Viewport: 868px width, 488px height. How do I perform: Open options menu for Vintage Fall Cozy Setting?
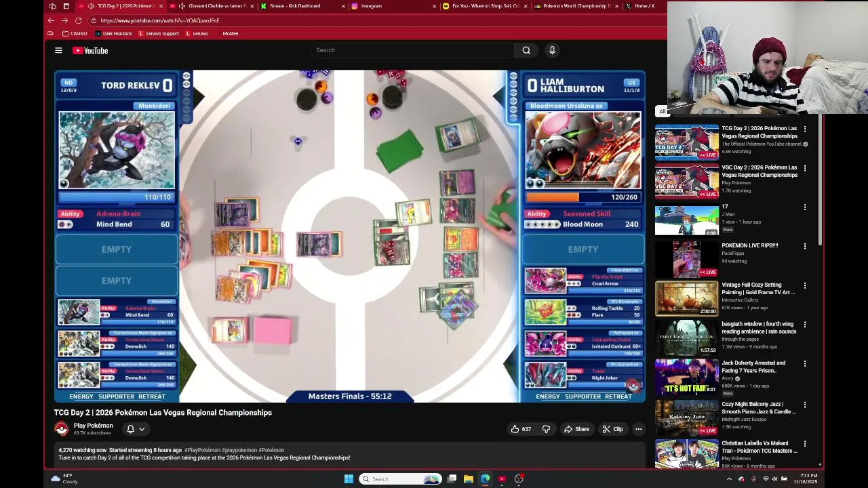pyautogui.click(x=805, y=285)
